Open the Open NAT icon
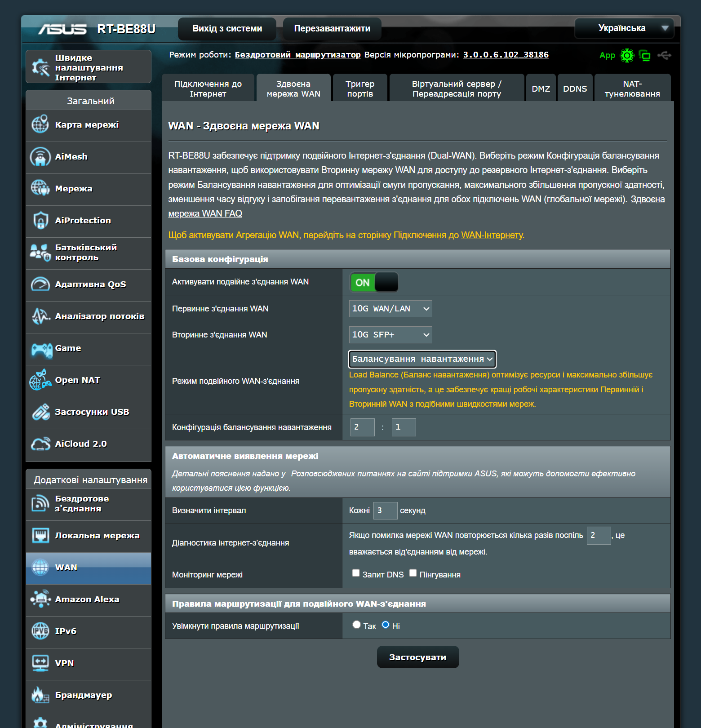 40,380
